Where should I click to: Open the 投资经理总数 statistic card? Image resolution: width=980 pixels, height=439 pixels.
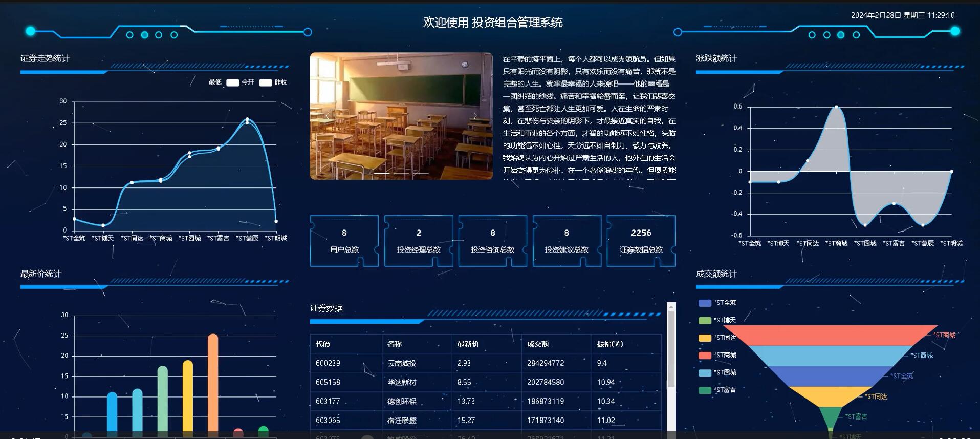[419, 241]
